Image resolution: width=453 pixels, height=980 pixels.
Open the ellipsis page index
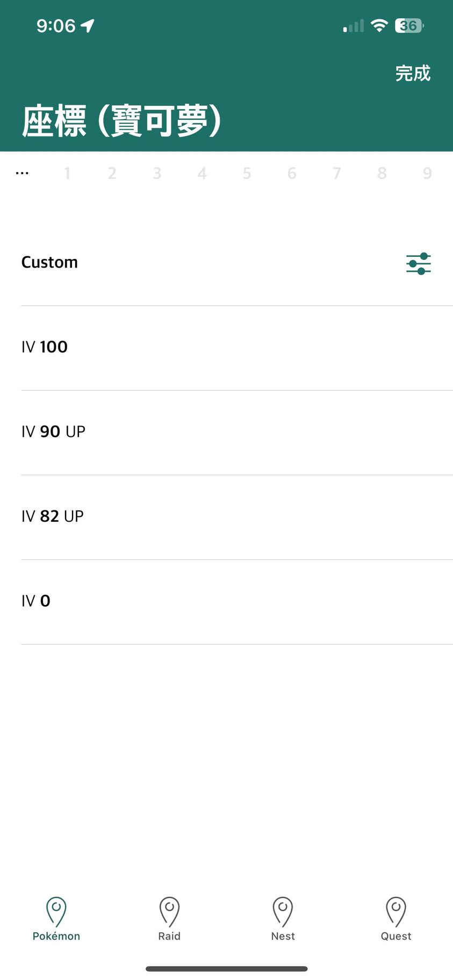(22, 173)
